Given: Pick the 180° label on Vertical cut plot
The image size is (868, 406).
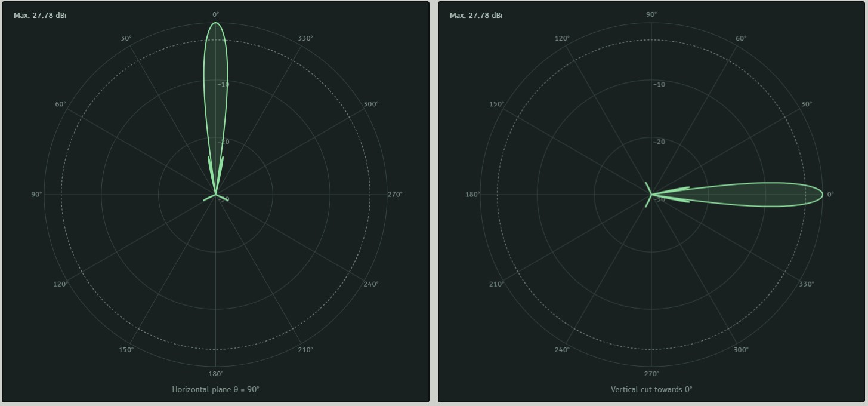Looking at the screenshot, I should pyautogui.click(x=472, y=194).
